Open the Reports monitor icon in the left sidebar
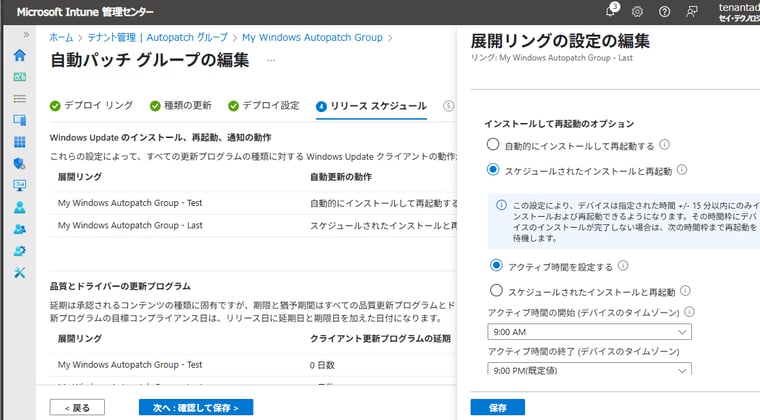760x420 pixels. (20, 186)
